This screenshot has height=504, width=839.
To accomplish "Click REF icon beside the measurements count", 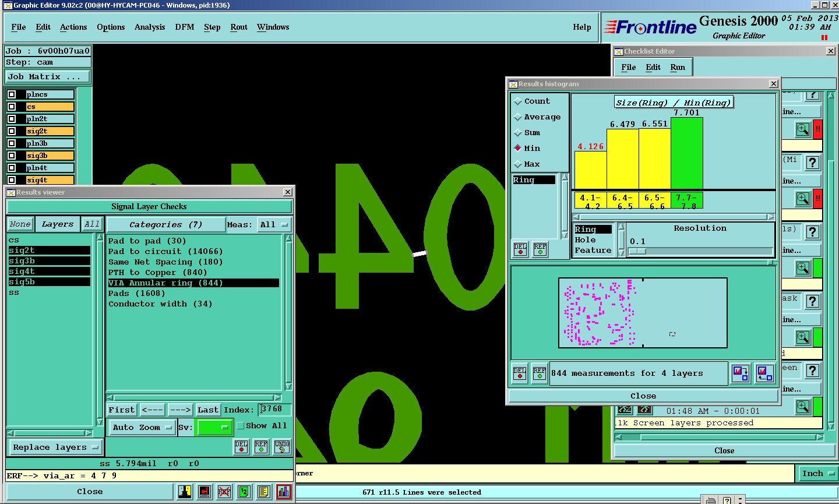I will (540, 373).
